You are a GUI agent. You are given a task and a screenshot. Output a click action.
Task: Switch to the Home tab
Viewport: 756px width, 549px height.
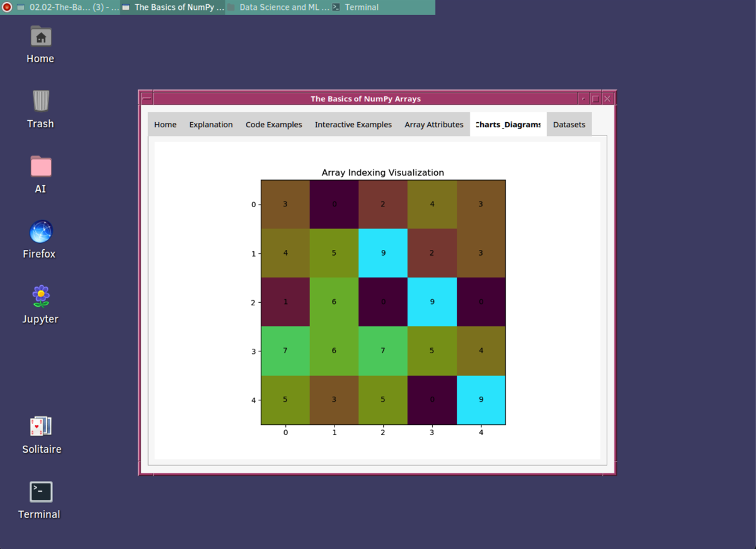tap(165, 125)
